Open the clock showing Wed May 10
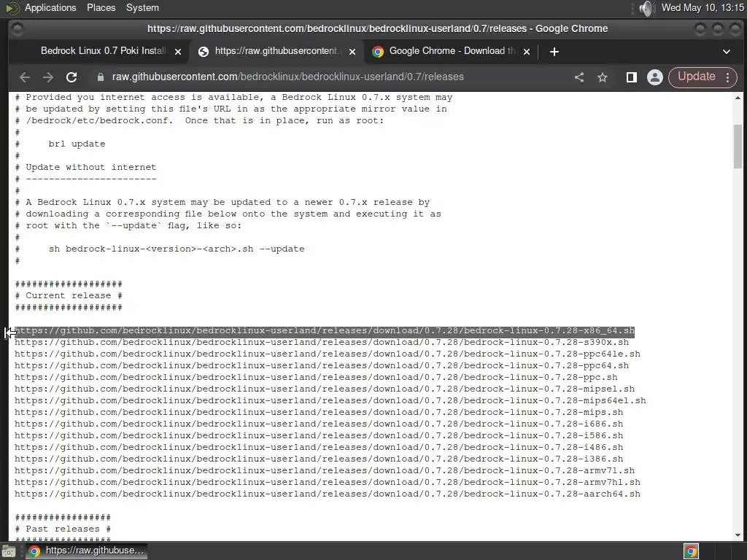This screenshot has width=747, height=560. [x=703, y=7]
